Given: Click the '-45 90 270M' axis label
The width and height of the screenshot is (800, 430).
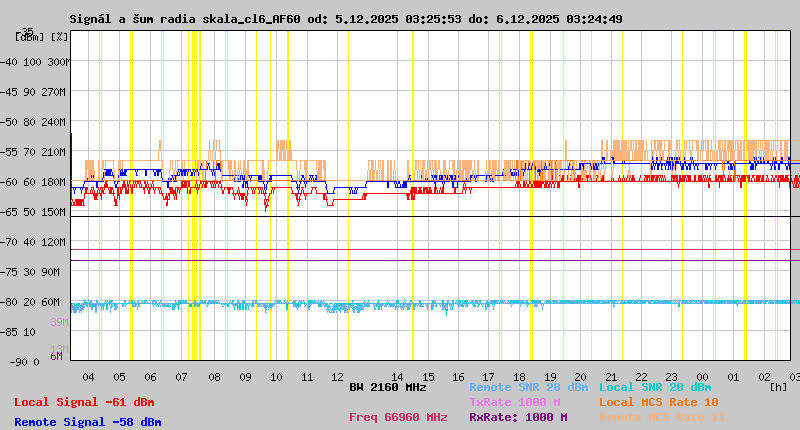Looking at the screenshot, I should pyautogui.click(x=33, y=92).
